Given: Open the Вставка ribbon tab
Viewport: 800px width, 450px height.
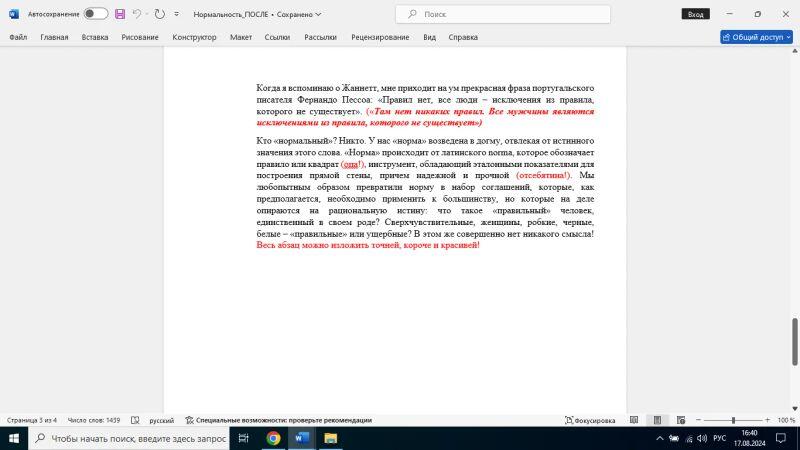Looking at the screenshot, I should 95,37.
